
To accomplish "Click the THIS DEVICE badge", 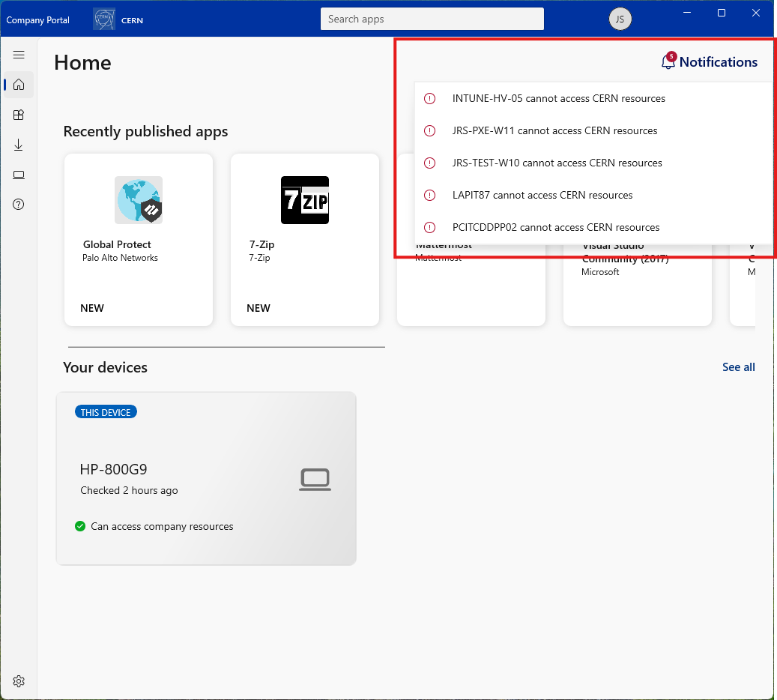I will tap(106, 412).
